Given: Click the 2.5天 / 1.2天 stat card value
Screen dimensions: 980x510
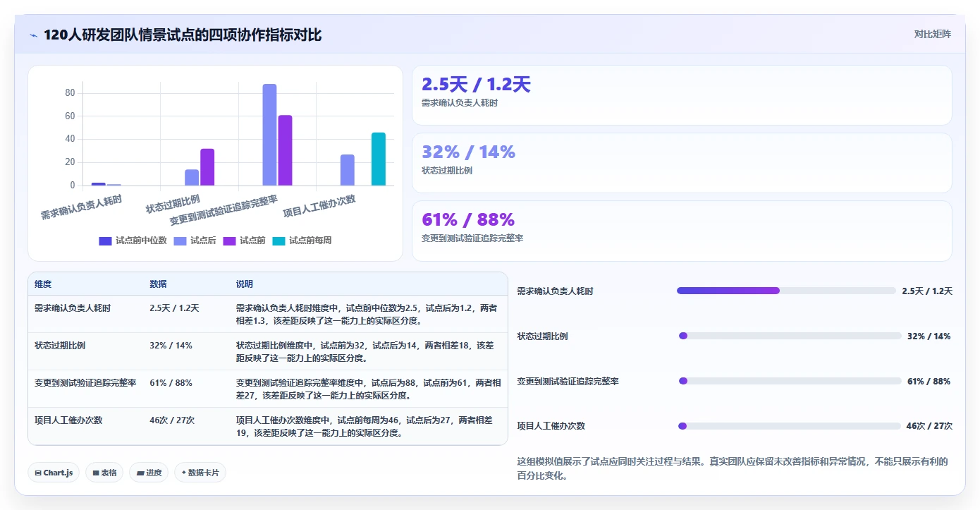Looking at the screenshot, I should click(x=476, y=85).
